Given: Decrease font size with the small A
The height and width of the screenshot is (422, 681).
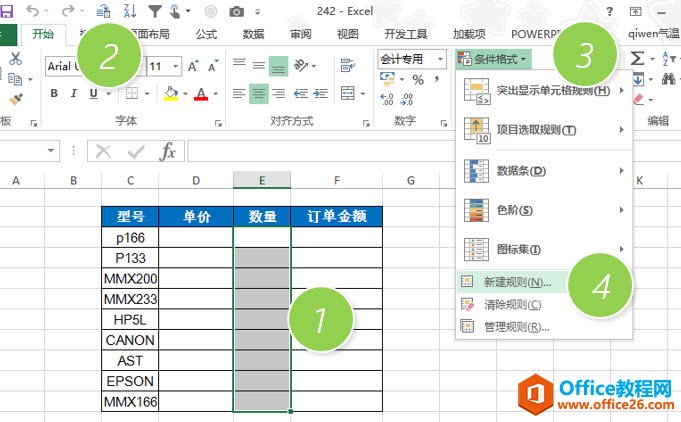Looking at the screenshot, I should pos(213,66).
